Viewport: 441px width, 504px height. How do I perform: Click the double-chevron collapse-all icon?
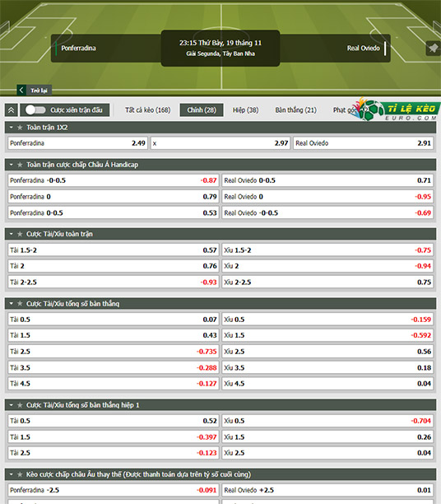click(12, 110)
